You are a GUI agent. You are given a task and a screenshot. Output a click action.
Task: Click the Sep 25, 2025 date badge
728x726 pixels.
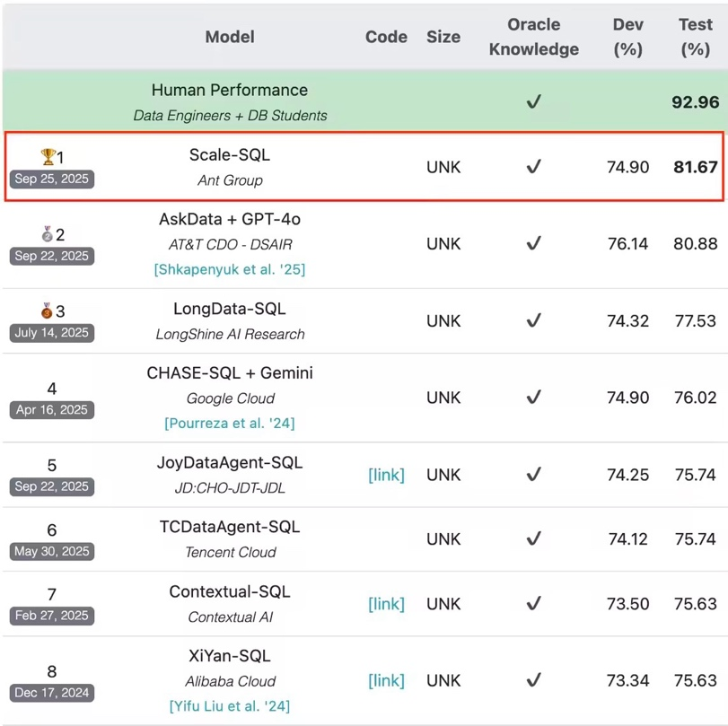(52, 179)
